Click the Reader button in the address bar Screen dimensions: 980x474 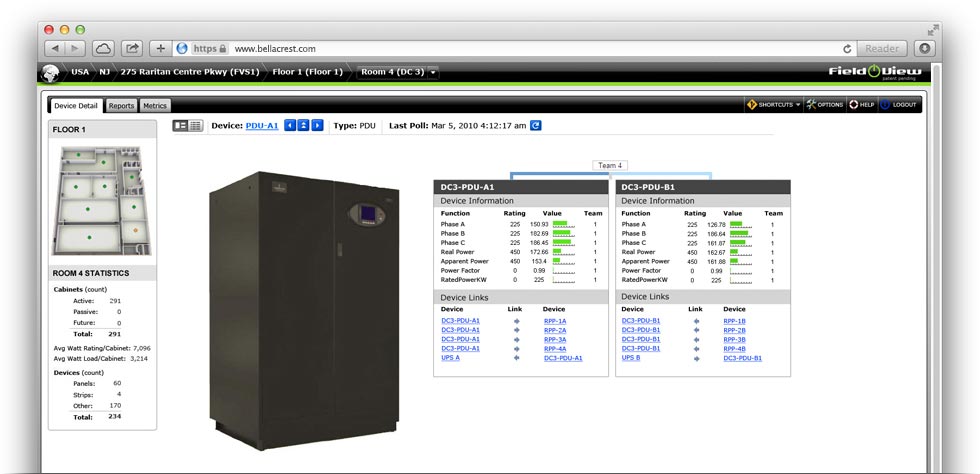881,48
